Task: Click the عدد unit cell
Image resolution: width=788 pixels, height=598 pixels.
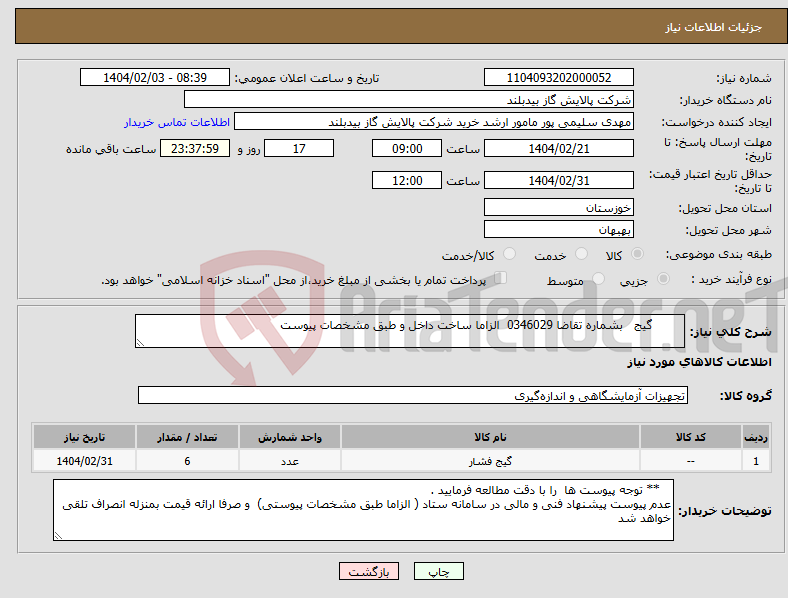Action: [x=290, y=460]
